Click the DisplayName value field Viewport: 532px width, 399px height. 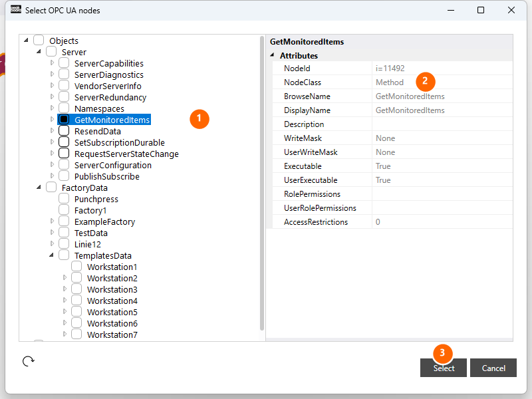[442, 110]
